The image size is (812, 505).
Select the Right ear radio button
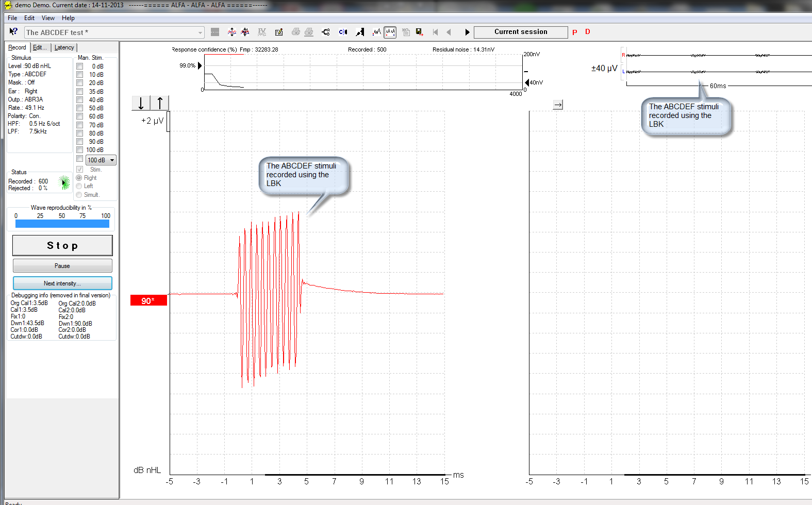click(x=79, y=178)
